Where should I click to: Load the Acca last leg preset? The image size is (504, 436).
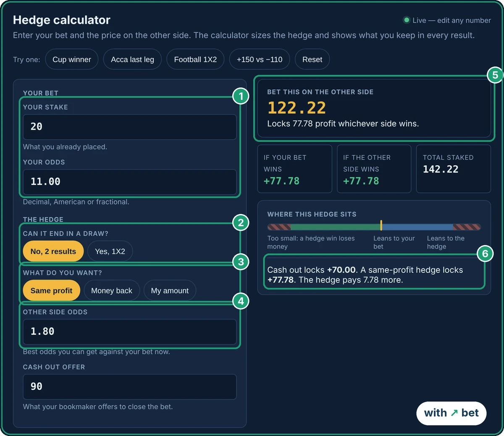pos(132,60)
